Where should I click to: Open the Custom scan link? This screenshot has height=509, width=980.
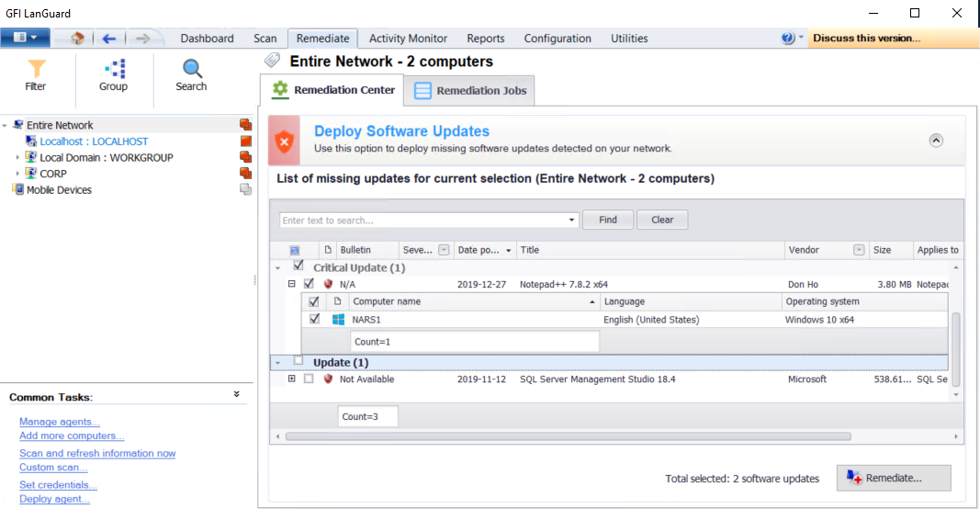tap(53, 467)
